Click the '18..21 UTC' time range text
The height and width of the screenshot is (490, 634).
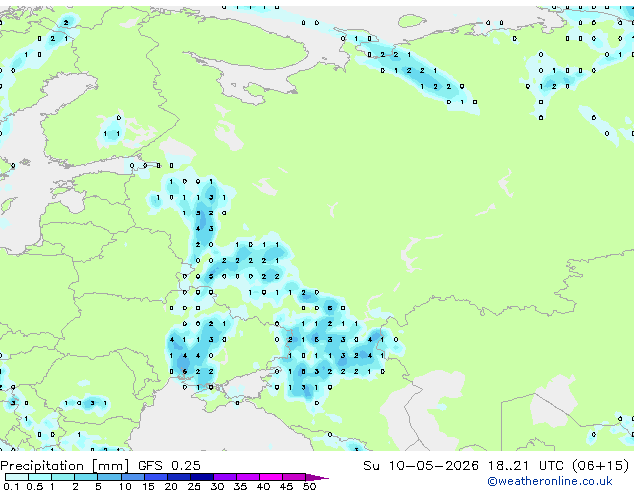click(526, 466)
